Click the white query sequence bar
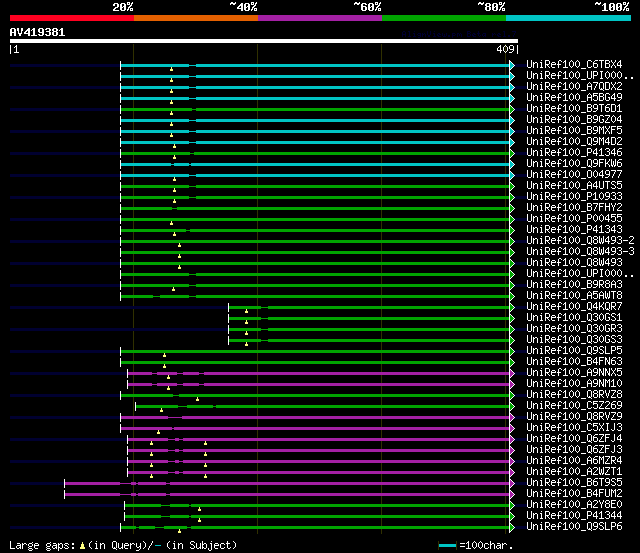640x553 pixels. point(264,41)
